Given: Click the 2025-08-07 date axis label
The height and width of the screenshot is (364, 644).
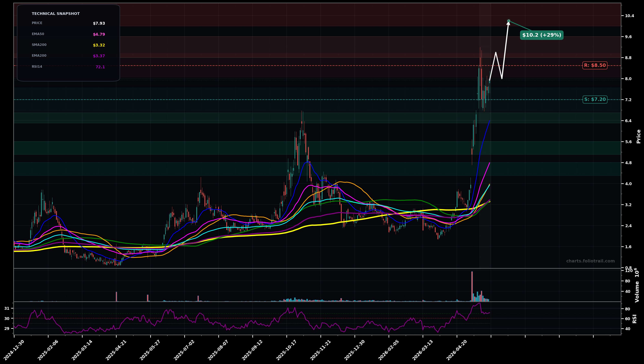Looking at the screenshot, I should [x=218, y=350].
